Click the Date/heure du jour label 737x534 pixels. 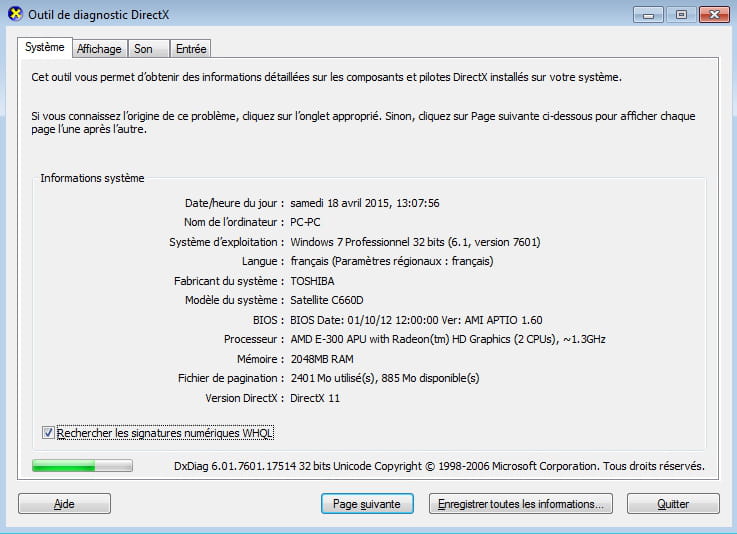[x=234, y=203]
